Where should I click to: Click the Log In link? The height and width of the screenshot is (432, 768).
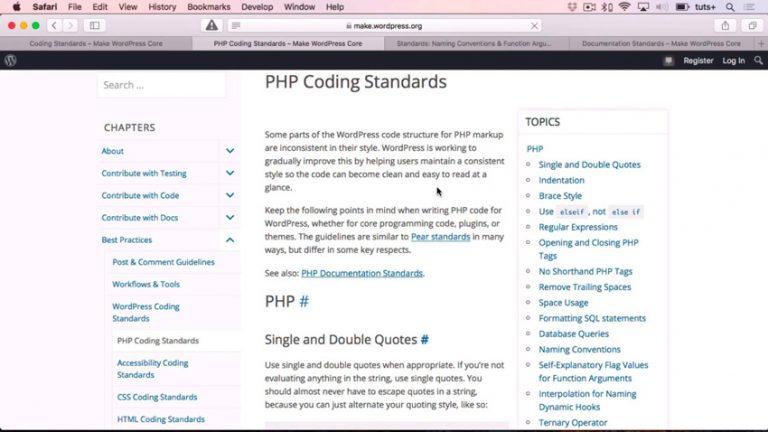(x=733, y=61)
